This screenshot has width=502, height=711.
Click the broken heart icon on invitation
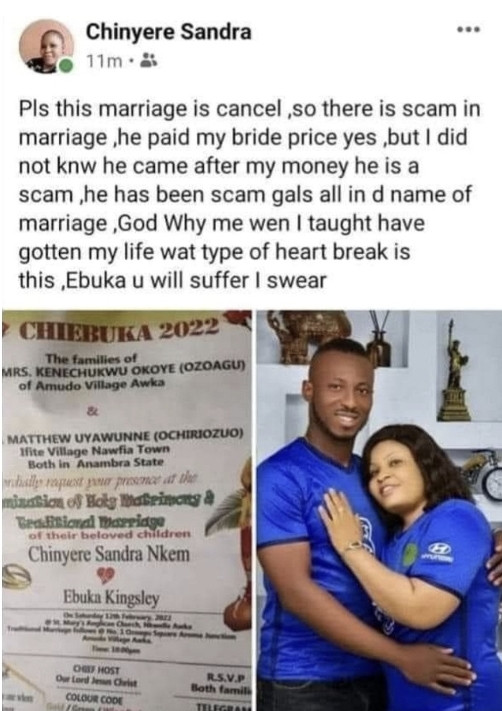105,576
